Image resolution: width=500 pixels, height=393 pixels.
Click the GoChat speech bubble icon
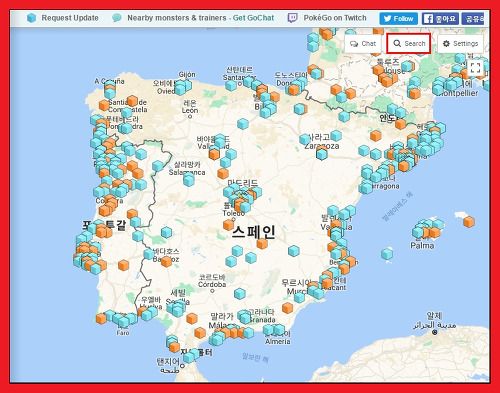click(117, 18)
